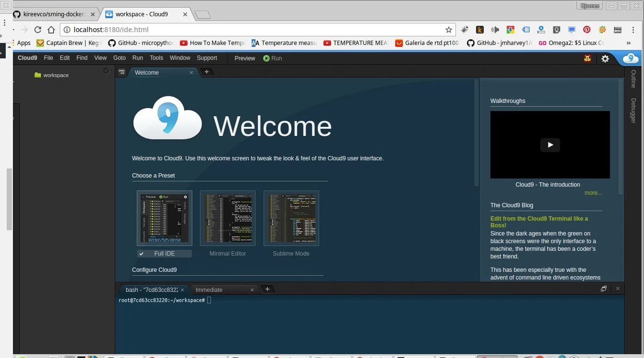644x358 pixels.
Task: Click the red bug report icon in Cloud9 menu bar
Action: [x=588, y=58]
